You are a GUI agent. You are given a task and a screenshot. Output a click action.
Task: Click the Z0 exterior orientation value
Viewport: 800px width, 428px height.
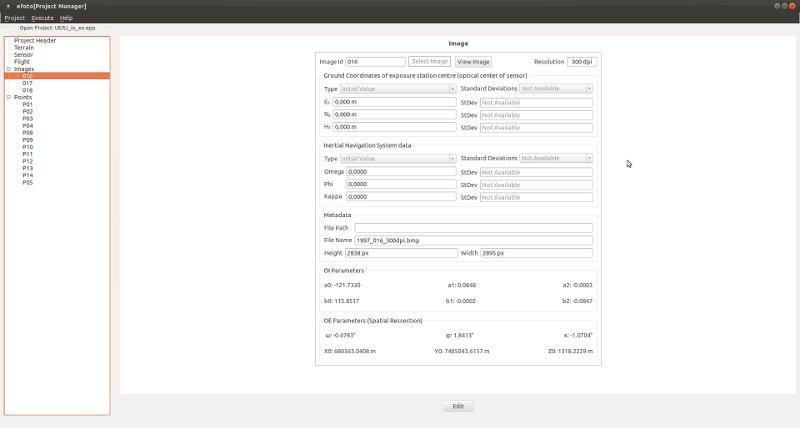pos(570,351)
